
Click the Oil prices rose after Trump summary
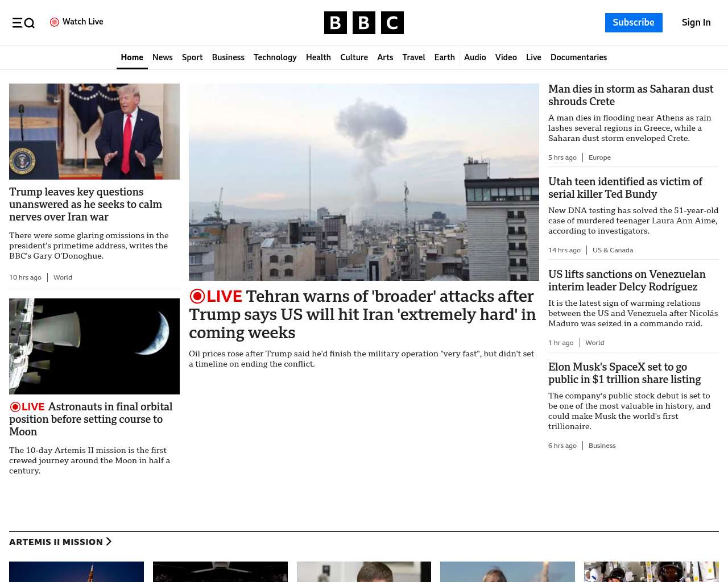[x=362, y=359]
